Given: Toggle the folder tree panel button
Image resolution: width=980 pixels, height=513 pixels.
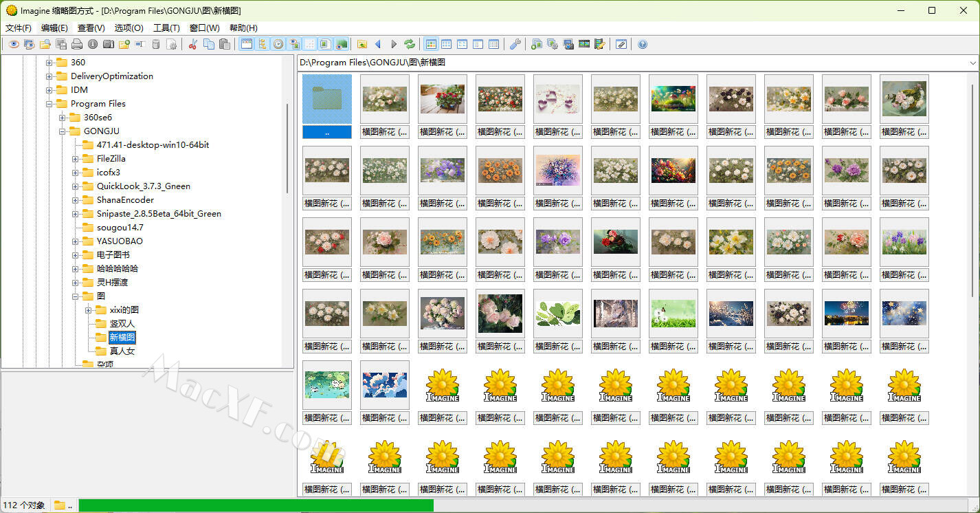Looking at the screenshot, I should 263,44.
